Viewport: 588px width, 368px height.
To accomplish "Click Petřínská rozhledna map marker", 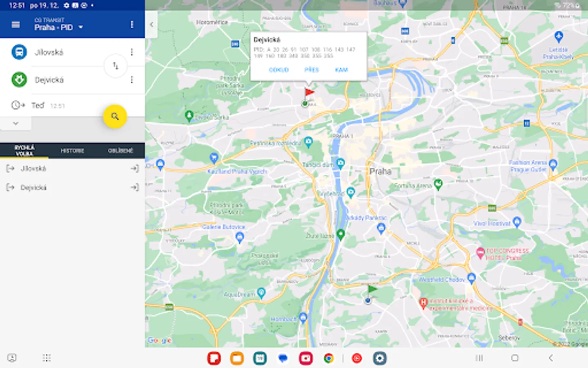I will 309,142.
